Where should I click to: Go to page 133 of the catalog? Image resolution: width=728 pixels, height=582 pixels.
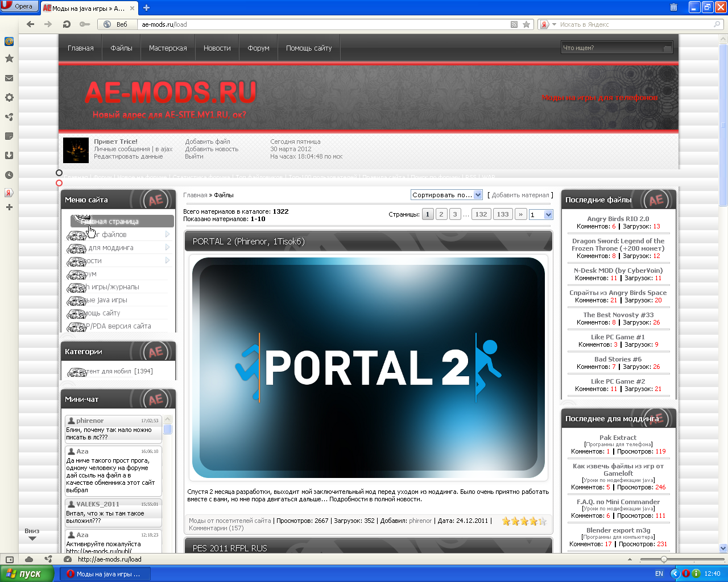point(503,214)
